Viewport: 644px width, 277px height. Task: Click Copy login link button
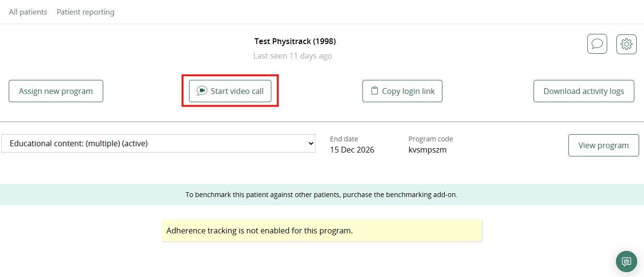click(402, 91)
